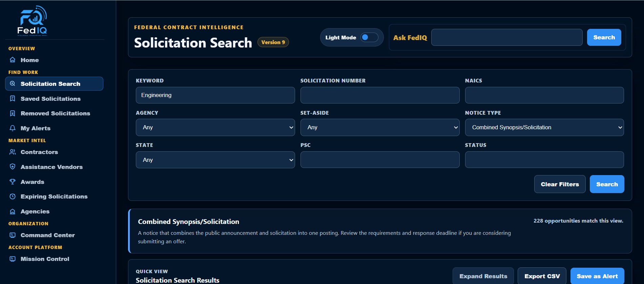The height and width of the screenshot is (284, 644).
Task: Click the Keyword field containing Engineering
Action: (x=215, y=95)
